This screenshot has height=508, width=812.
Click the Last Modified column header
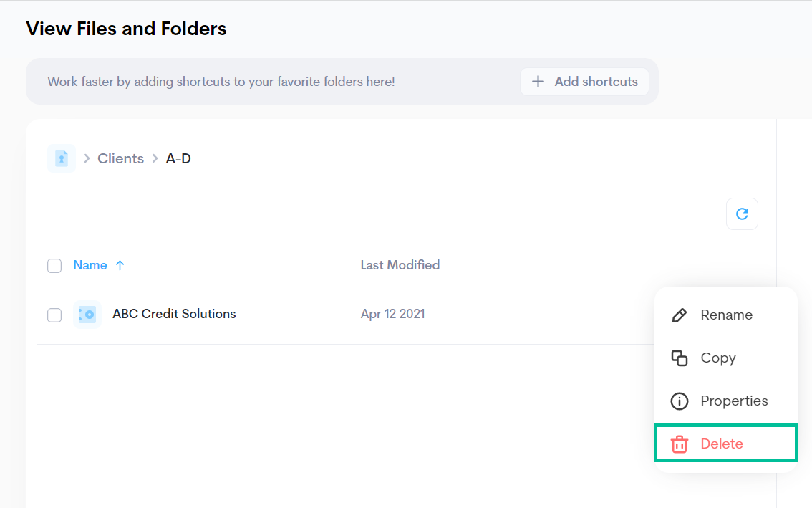point(400,265)
